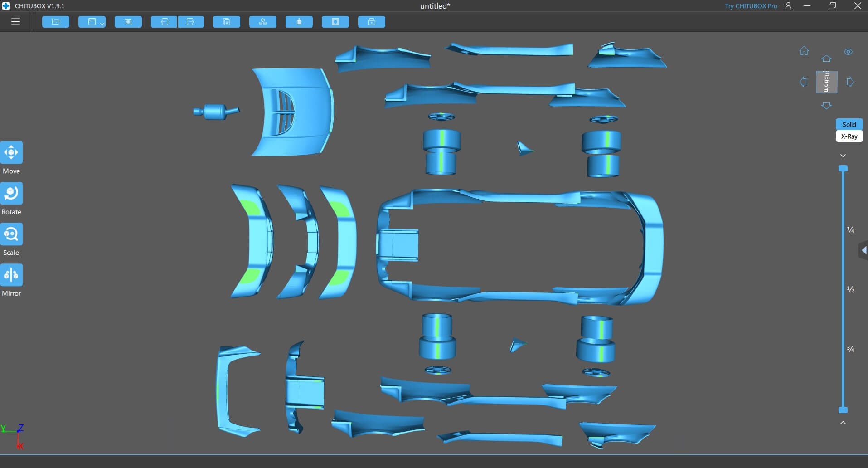Click the top handle of layer slider
The width and height of the screenshot is (868, 468).
click(x=843, y=169)
